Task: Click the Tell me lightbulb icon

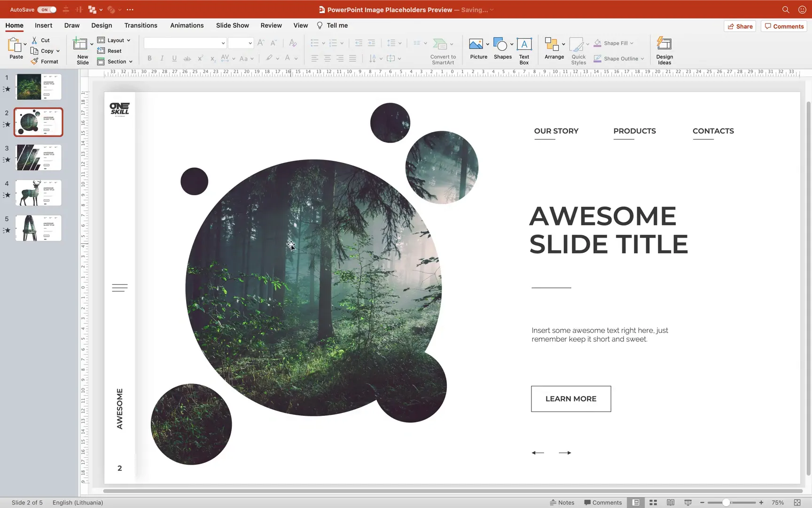Action: point(320,25)
